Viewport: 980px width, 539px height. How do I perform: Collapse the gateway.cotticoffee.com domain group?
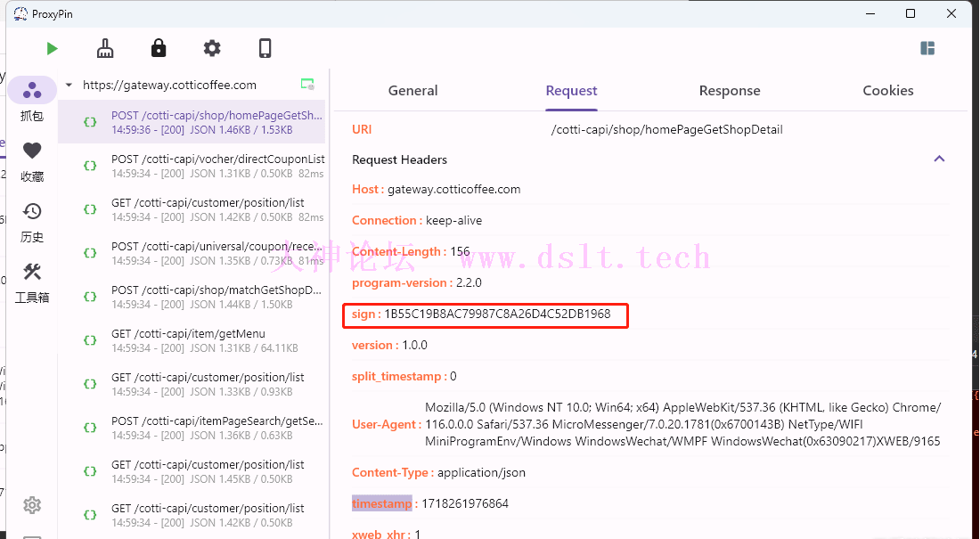pos(69,85)
